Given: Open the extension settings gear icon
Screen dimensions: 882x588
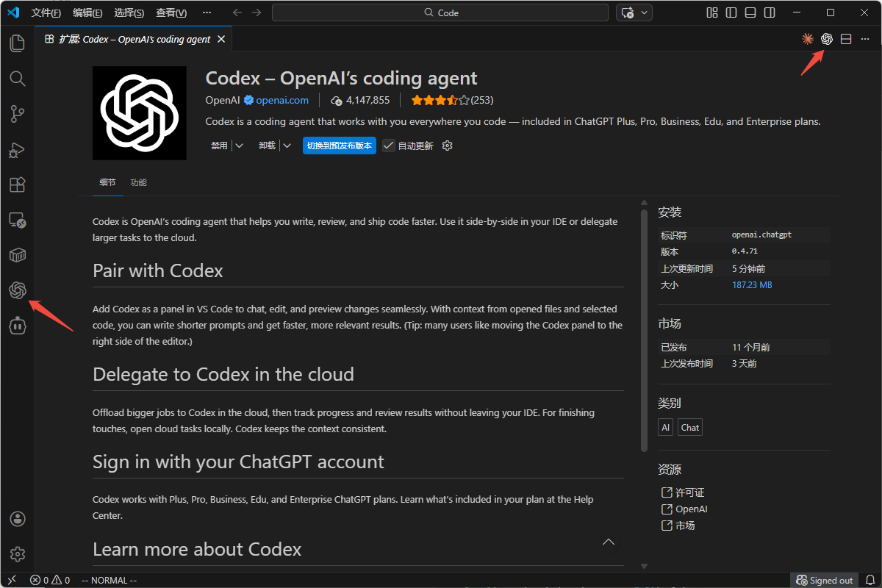Looking at the screenshot, I should (x=447, y=146).
